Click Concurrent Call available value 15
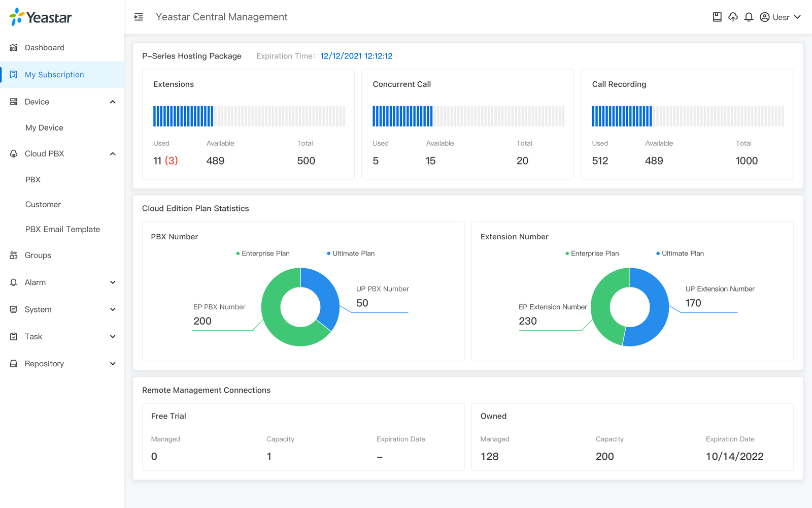812x508 pixels. click(430, 161)
